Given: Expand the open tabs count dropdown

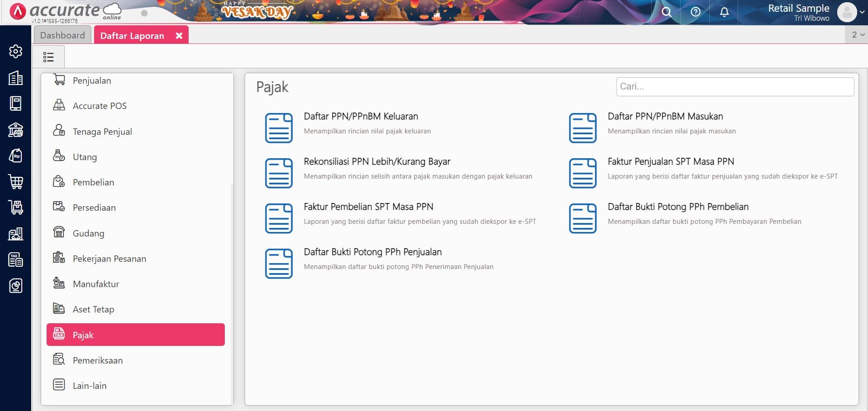Looking at the screenshot, I should 858,35.
